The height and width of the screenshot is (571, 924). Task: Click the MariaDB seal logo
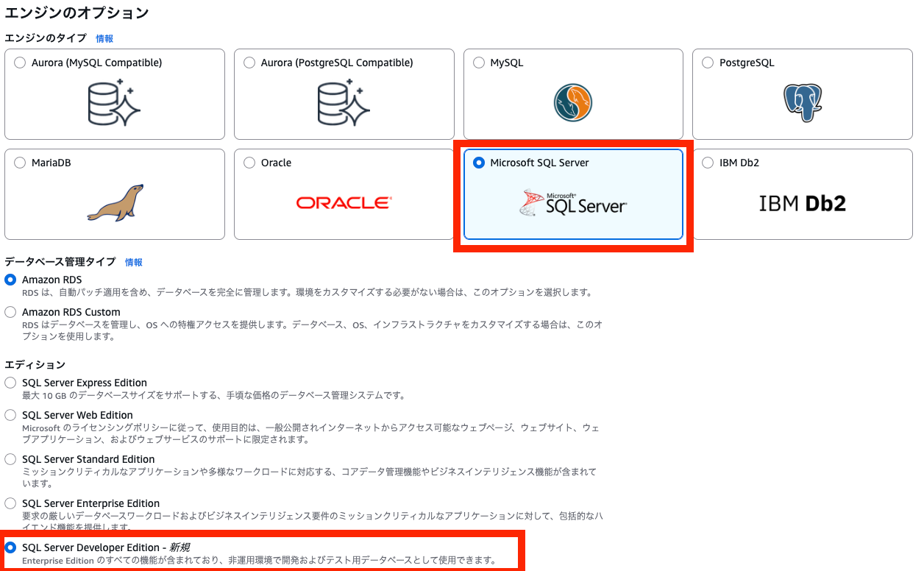(115, 202)
